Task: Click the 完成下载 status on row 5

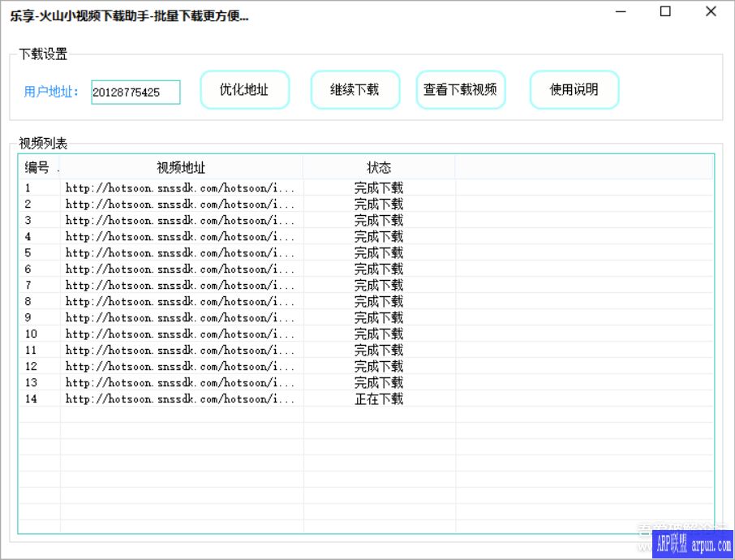Action: tap(378, 252)
